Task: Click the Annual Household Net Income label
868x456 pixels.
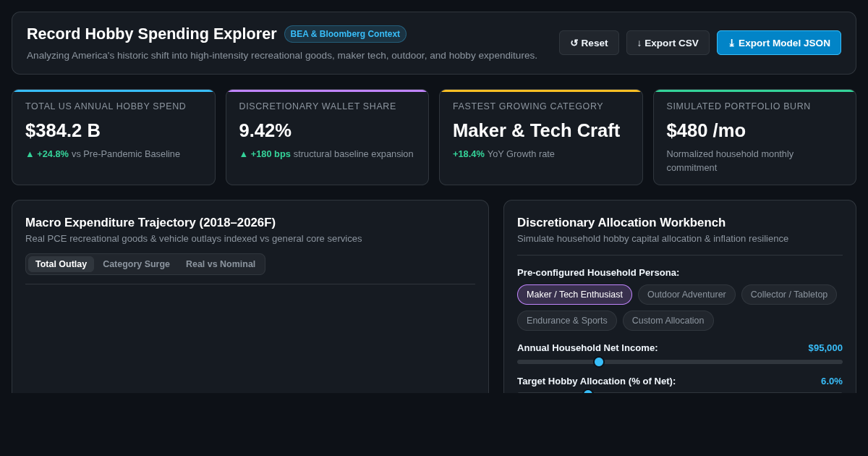Action: (x=587, y=347)
